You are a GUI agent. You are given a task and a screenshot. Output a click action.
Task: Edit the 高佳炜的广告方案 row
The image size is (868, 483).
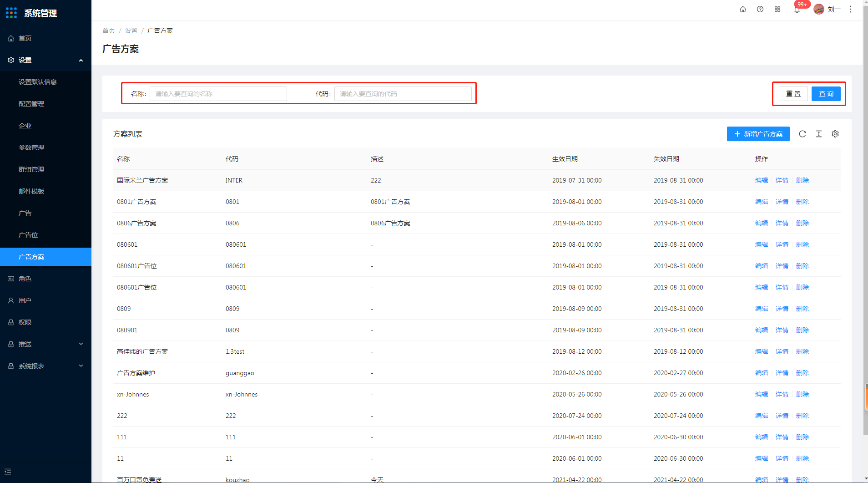762,351
